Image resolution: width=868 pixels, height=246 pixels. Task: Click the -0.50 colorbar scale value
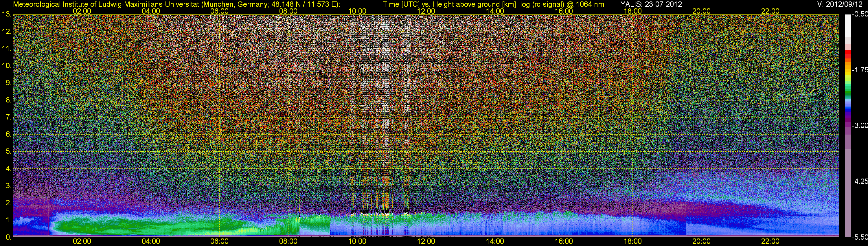tap(860, 14)
